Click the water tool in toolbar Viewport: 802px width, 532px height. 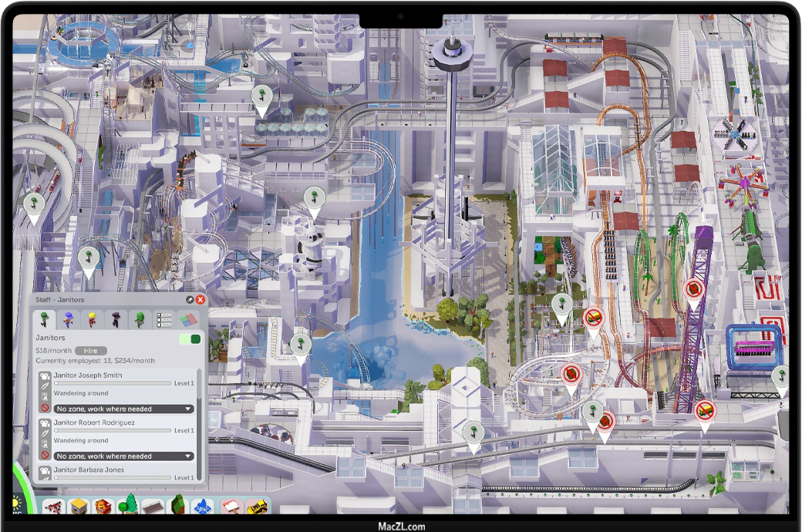coord(204,507)
